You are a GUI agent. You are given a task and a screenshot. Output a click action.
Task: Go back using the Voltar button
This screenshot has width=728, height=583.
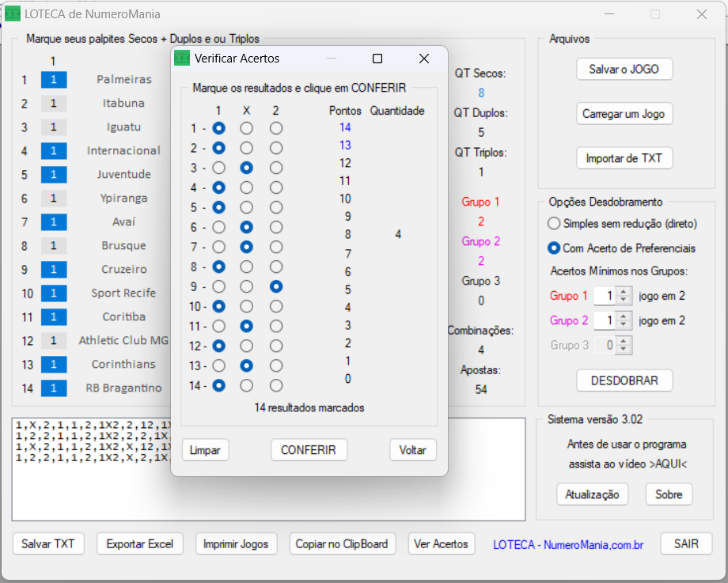pyautogui.click(x=412, y=450)
